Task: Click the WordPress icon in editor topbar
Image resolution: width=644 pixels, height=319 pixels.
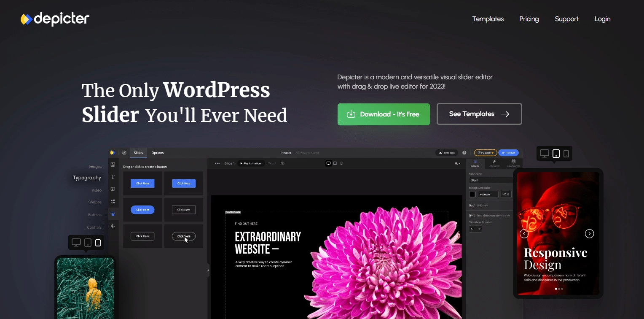Action: (124, 153)
